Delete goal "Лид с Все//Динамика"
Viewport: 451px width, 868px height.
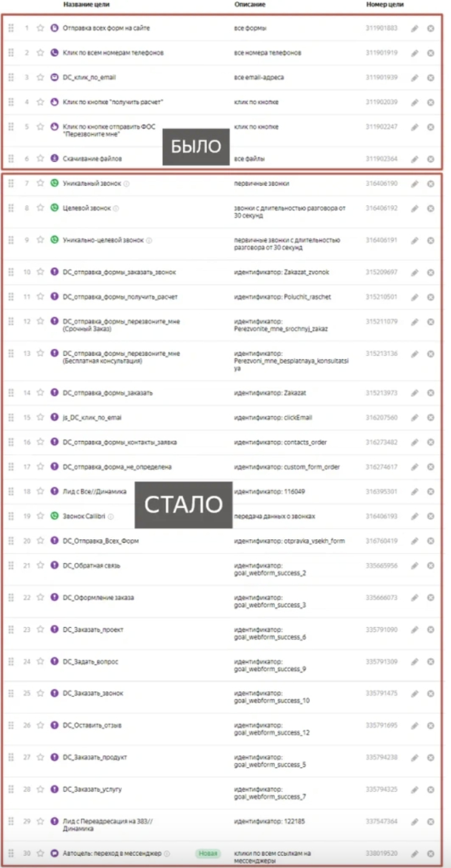[x=430, y=492]
